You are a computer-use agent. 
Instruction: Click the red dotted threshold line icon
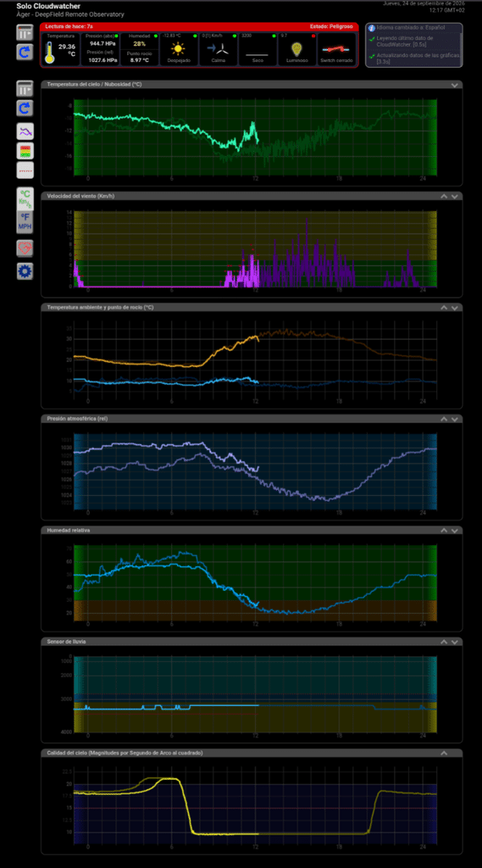coord(25,170)
